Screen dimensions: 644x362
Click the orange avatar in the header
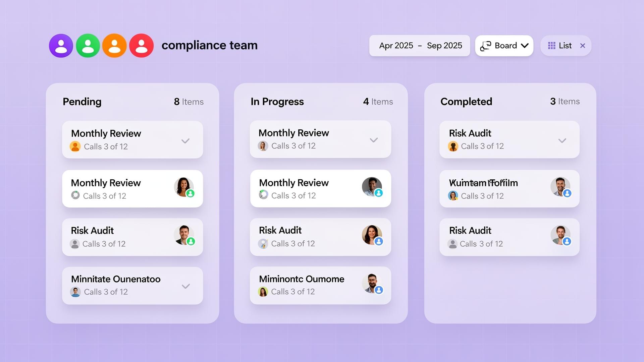pos(114,45)
